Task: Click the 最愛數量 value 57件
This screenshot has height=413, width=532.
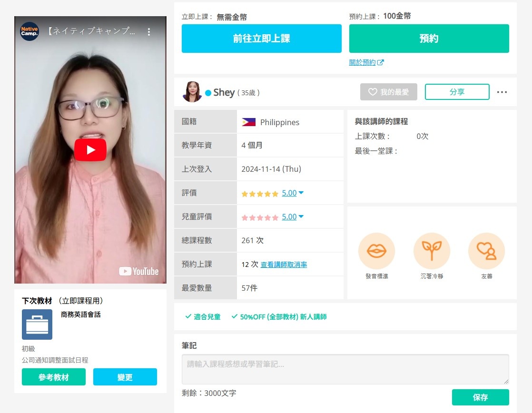Action: pyautogui.click(x=249, y=288)
